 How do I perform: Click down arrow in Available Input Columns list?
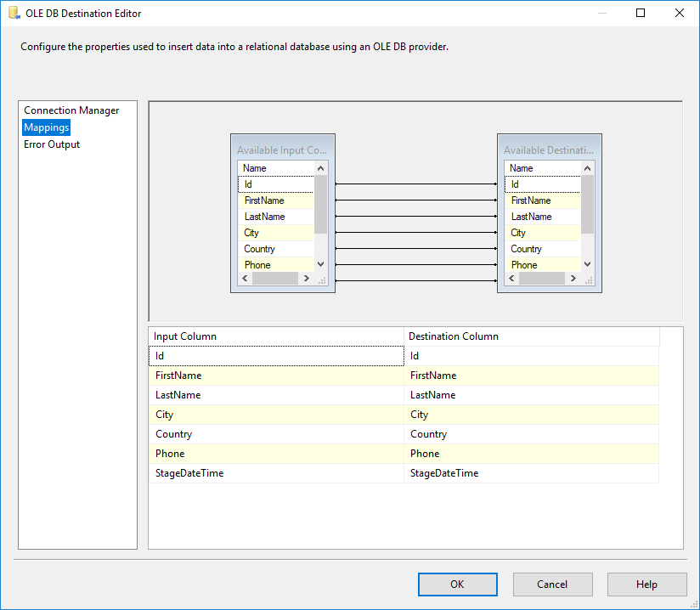point(320,264)
